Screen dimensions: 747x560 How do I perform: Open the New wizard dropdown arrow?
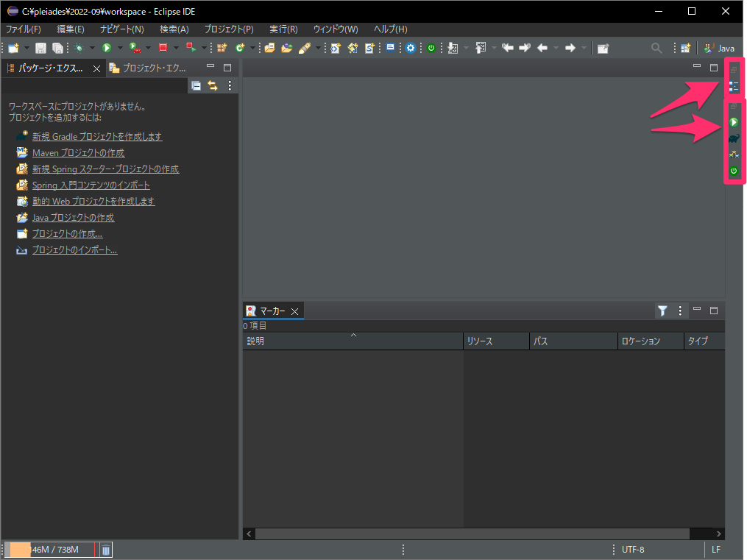(26, 48)
